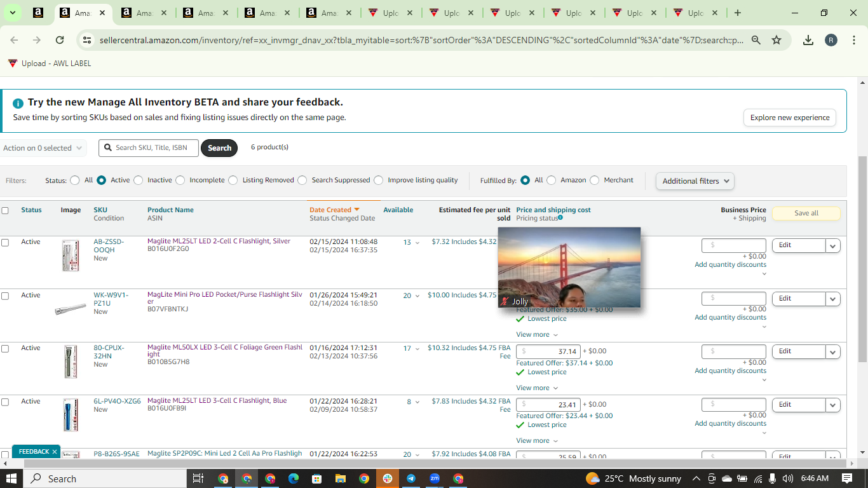
Task: Reload the Seller Central page
Action: 60,40
